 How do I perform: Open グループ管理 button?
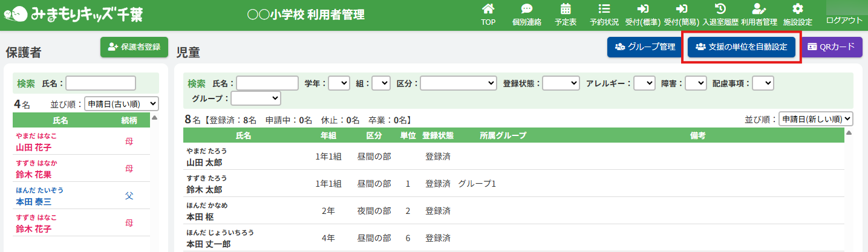[x=645, y=47]
